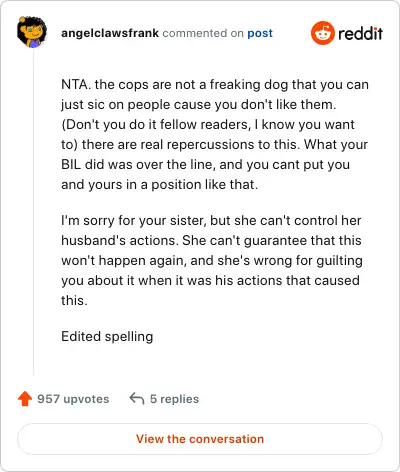Click the "5 replies" label
Viewport: 400px width, 472px height.
pyautogui.click(x=174, y=399)
